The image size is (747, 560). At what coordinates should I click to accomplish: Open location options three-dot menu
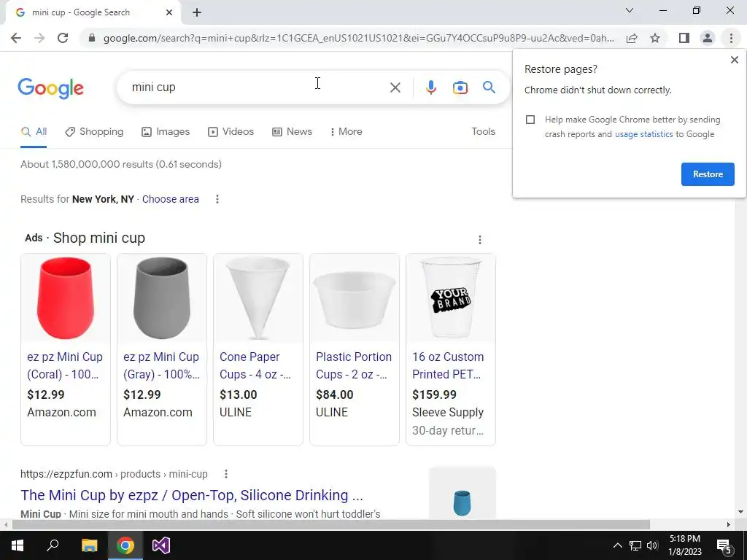click(x=217, y=199)
